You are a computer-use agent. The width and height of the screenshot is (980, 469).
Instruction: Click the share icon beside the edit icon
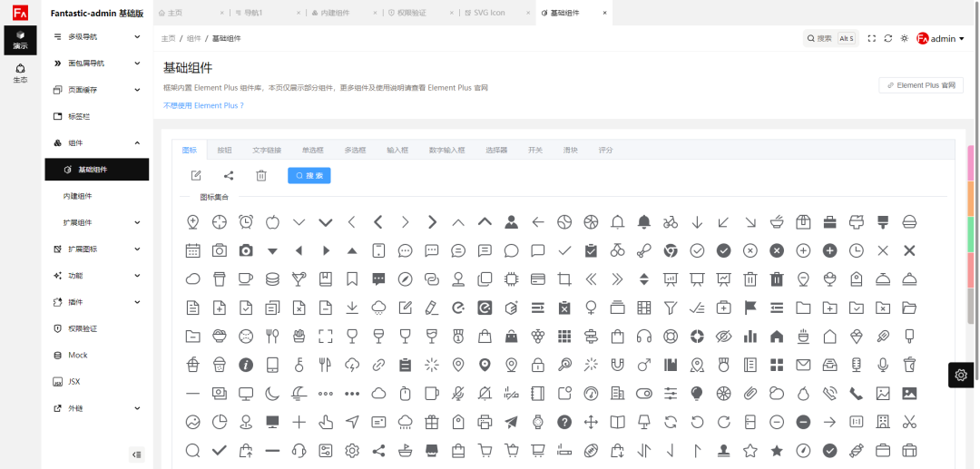[229, 176]
